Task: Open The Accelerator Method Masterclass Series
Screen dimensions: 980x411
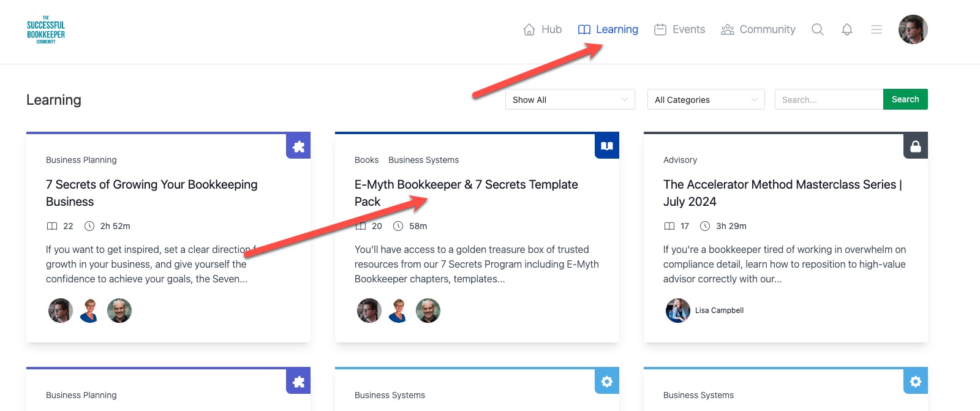Action: [783, 193]
